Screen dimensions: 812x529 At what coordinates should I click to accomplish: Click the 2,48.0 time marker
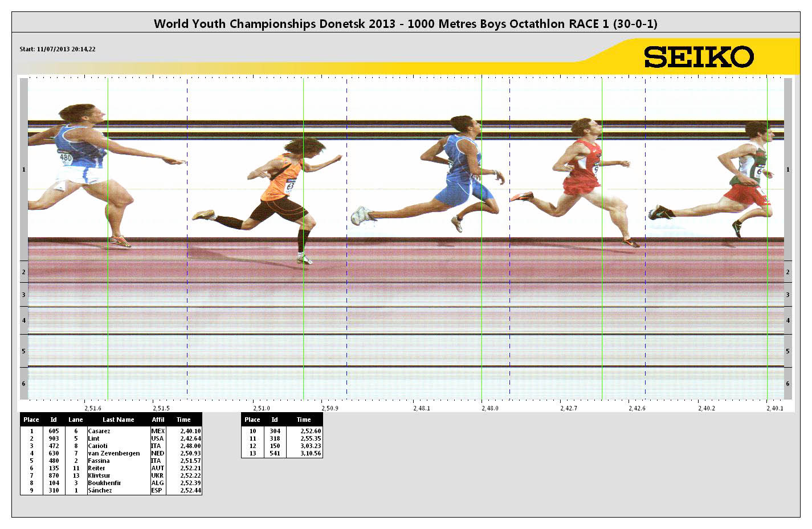489,408
